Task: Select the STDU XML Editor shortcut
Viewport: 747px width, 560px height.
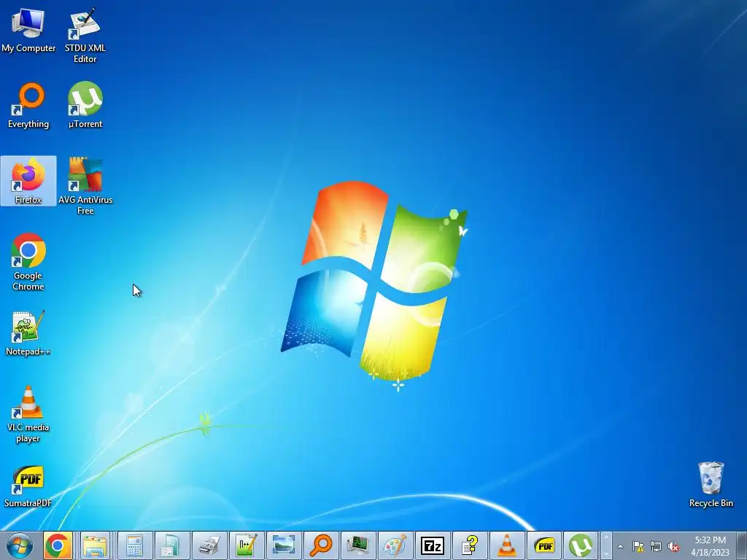Action: [x=85, y=34]
